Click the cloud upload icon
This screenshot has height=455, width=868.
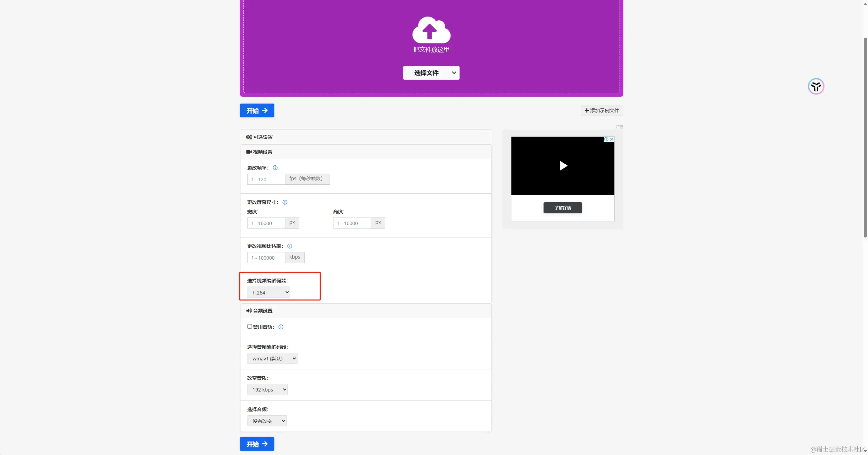pos(431,30)
